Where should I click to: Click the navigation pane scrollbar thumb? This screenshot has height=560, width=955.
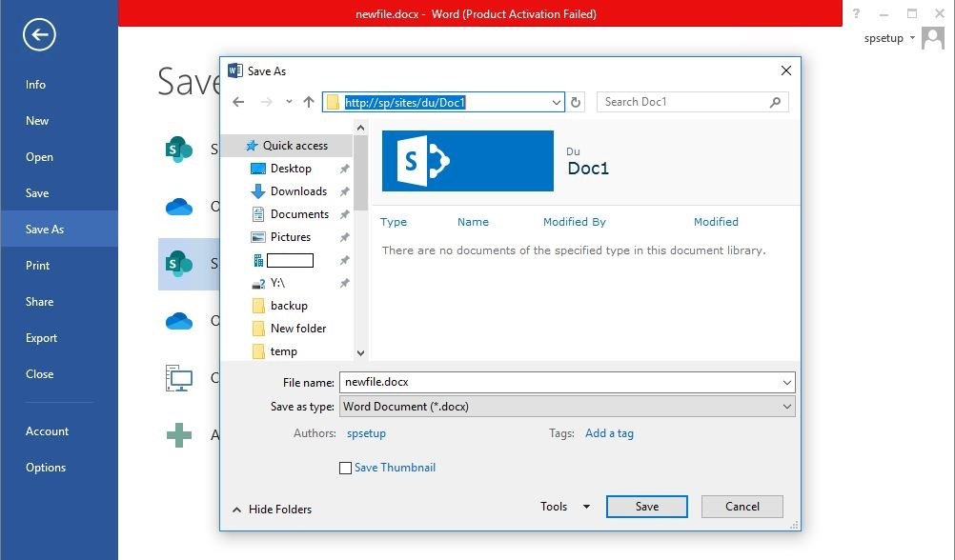tap(360, 172)
